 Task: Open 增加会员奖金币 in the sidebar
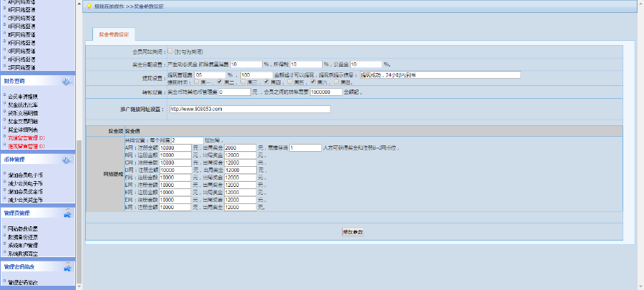pyautogui.click(x=26, y=192)
